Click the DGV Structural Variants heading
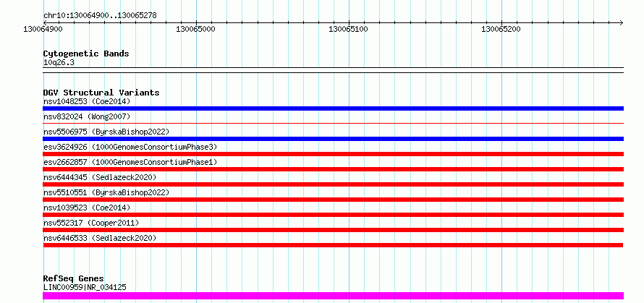Screen dimensions: 644x303 click(x=101, y=93)
